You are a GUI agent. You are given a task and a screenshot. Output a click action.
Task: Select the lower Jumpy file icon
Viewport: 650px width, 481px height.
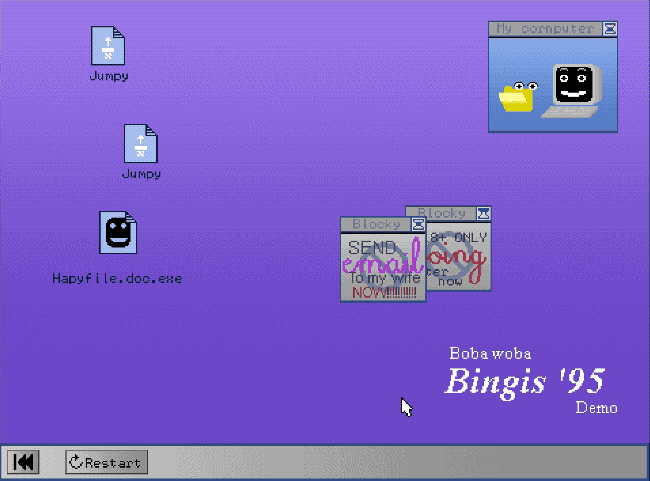pyautogui.click(x=141, y=143)
